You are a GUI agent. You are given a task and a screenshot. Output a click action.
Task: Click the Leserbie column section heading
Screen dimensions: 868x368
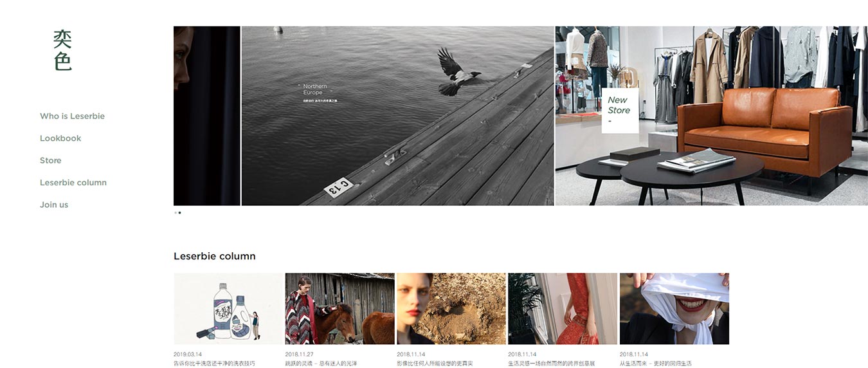click(215, 256)
